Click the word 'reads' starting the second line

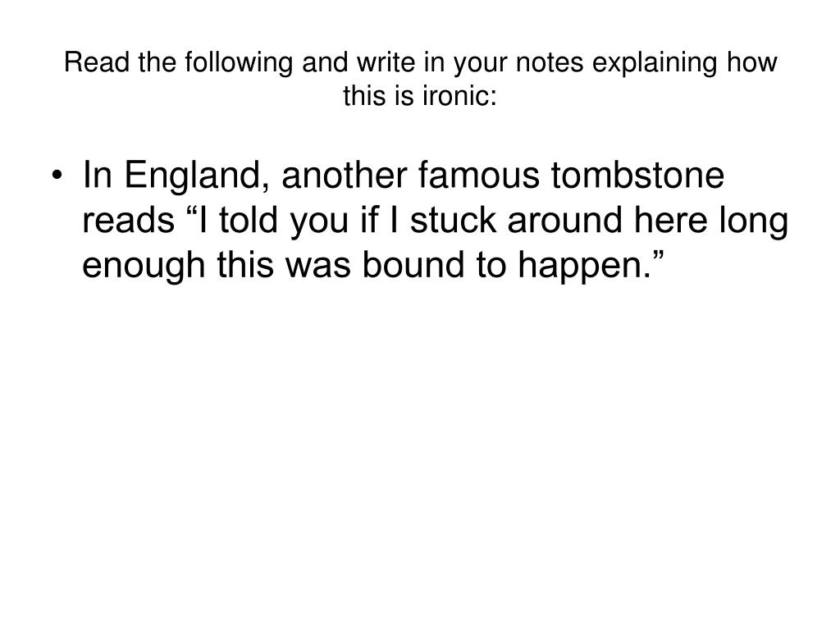tap(128, 220)
